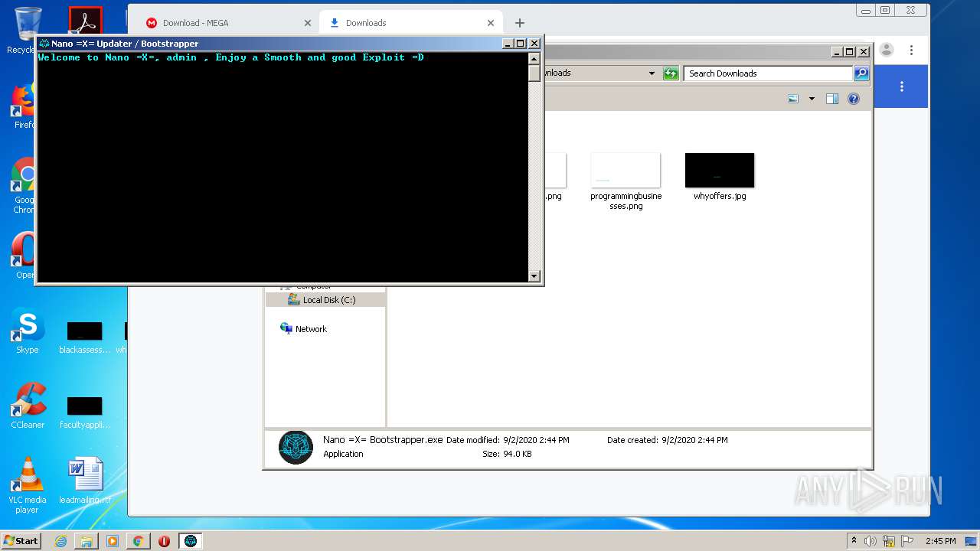
Task: Open the Start menu
Action: (21, 540)
